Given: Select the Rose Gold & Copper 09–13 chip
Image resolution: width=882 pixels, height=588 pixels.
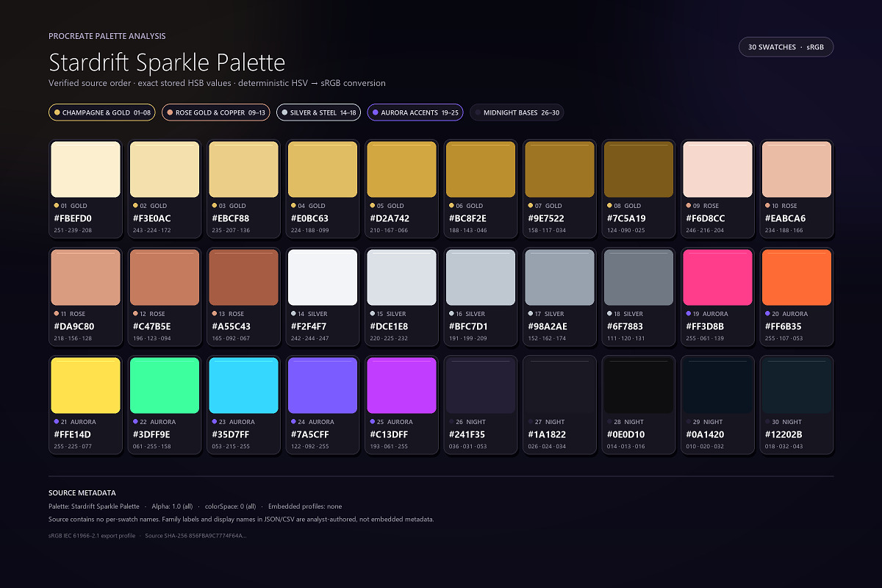Looking at the screenshot, I should click(216, 112).
